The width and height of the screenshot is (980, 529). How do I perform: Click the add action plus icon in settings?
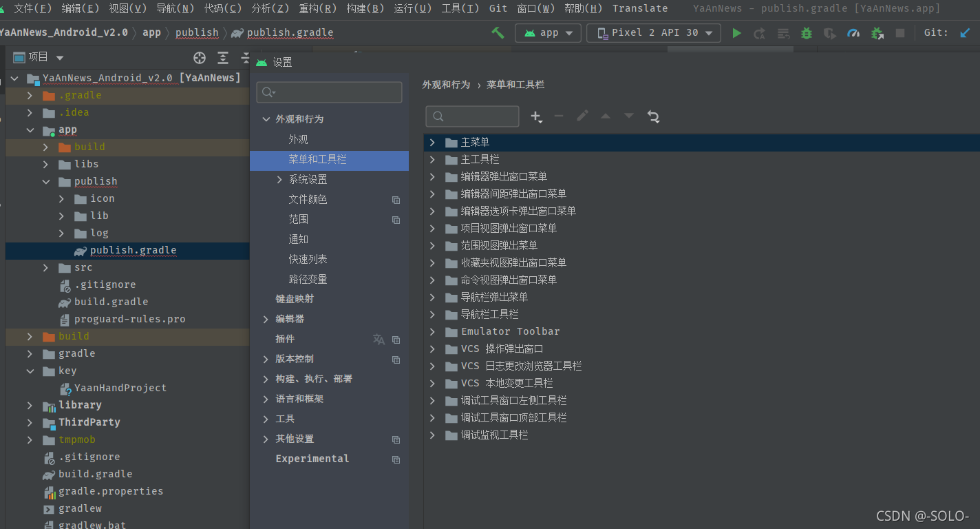536,116
